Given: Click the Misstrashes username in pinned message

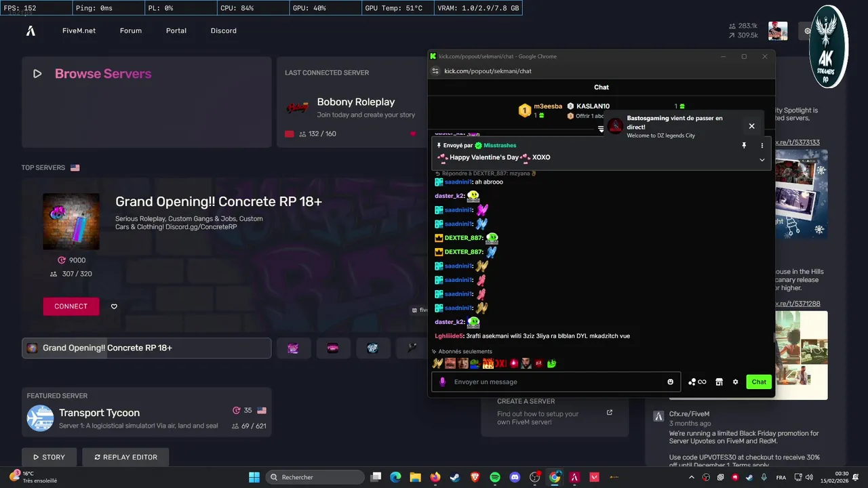Looking at the screenshot, I should pos(500,146).
